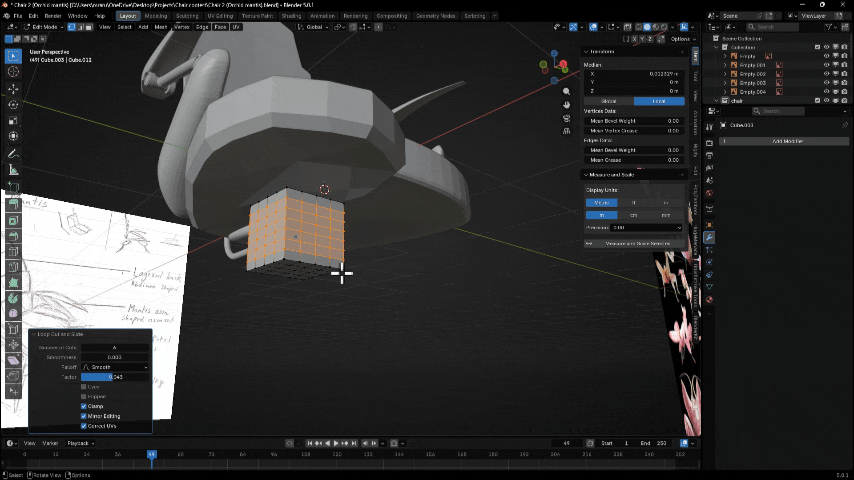Image resolution: width=854 pixels, height=480 pixels.
Task: Open the Edit Mode dropdown
Action: click(43, 27)
